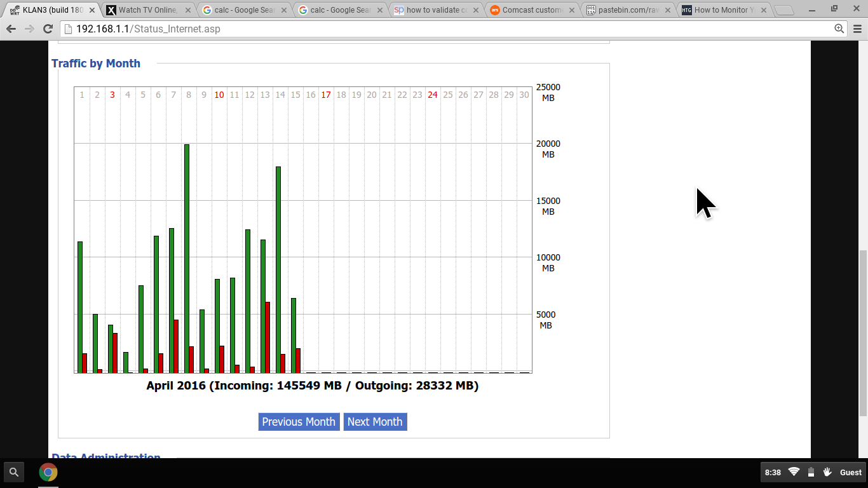Open Wi-Fi status in system tray
The width and height of the screenshot is (868, 488).
(x=794, y=472)
